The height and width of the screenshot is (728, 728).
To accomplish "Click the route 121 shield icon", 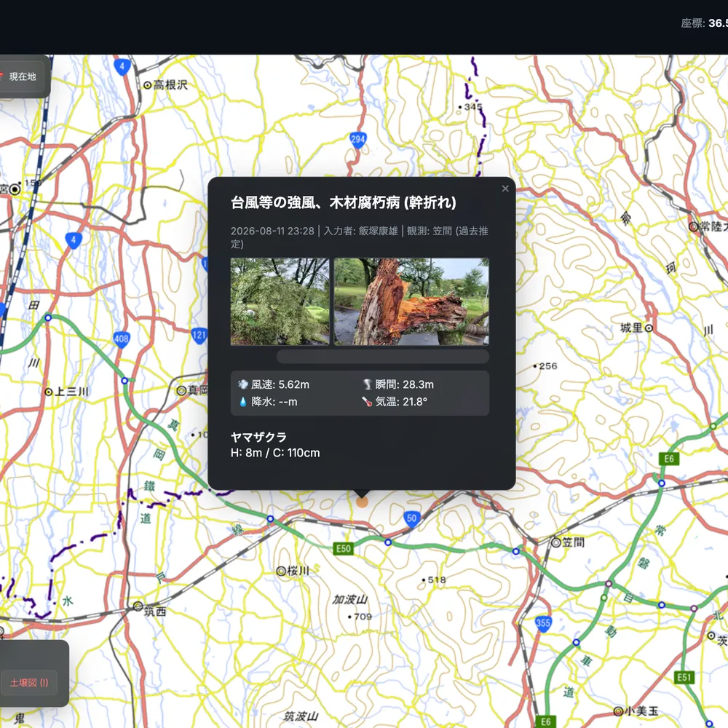I will pos(199,336).
